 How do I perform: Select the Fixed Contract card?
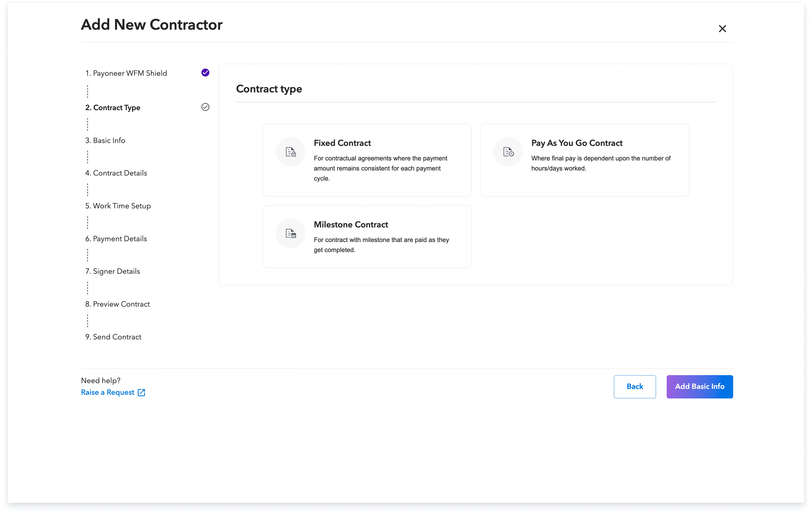coord(367,160)
